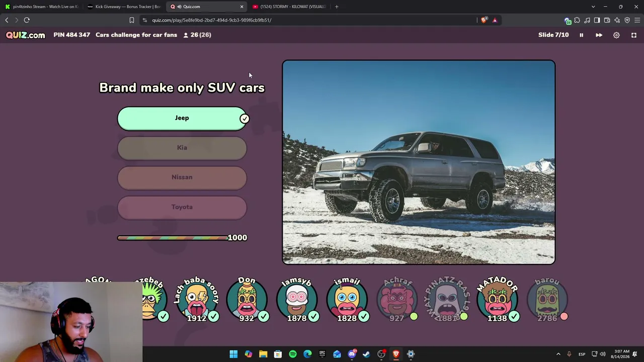Select the Achraf player avatar
The width and height of the screenshot is (644, 362).
click(397, 300)
